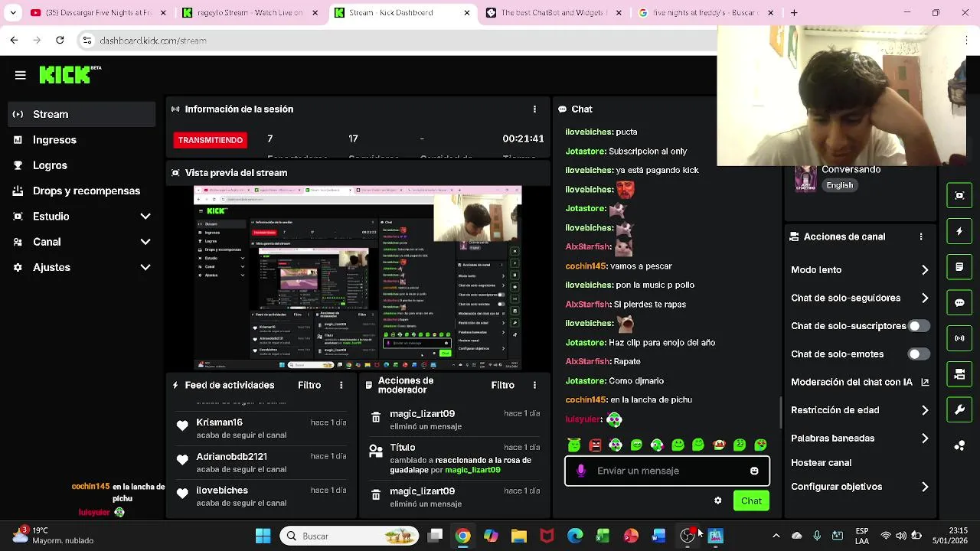Click the purple microphone icon in message box

(581, 471)
